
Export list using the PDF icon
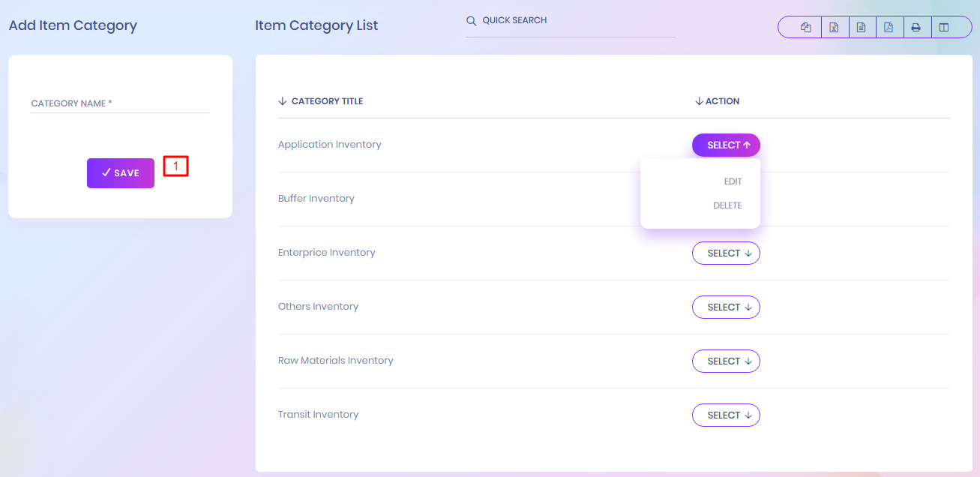point(889,28)
